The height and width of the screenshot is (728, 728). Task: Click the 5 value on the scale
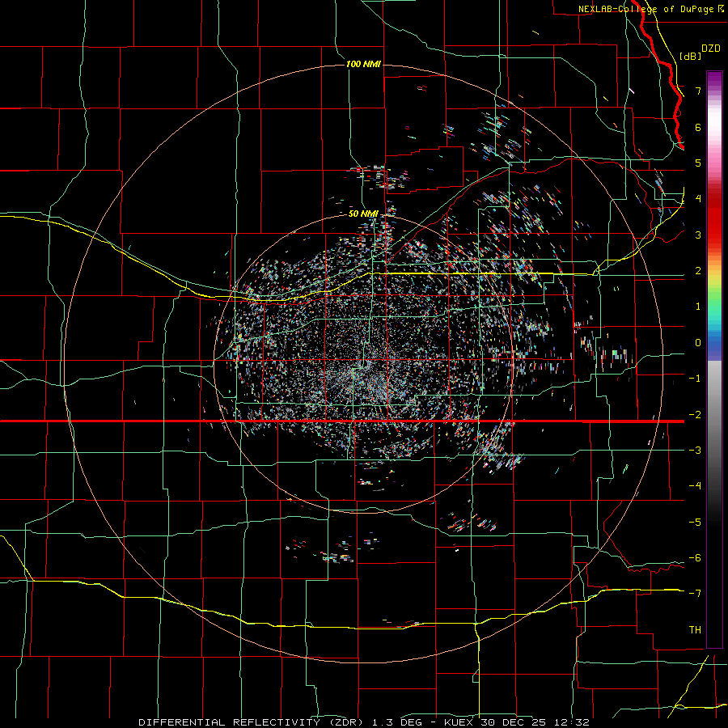coord(698,163)
